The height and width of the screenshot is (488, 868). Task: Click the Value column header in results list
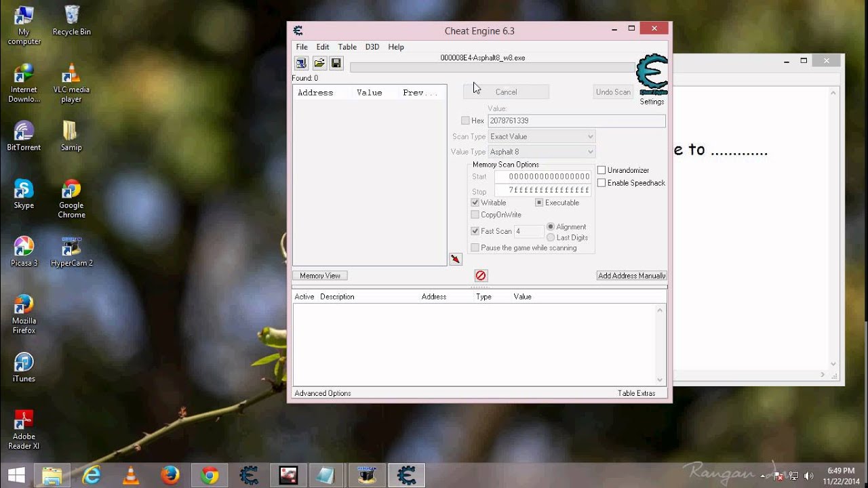pyautogui.click(x=370, y=93)
